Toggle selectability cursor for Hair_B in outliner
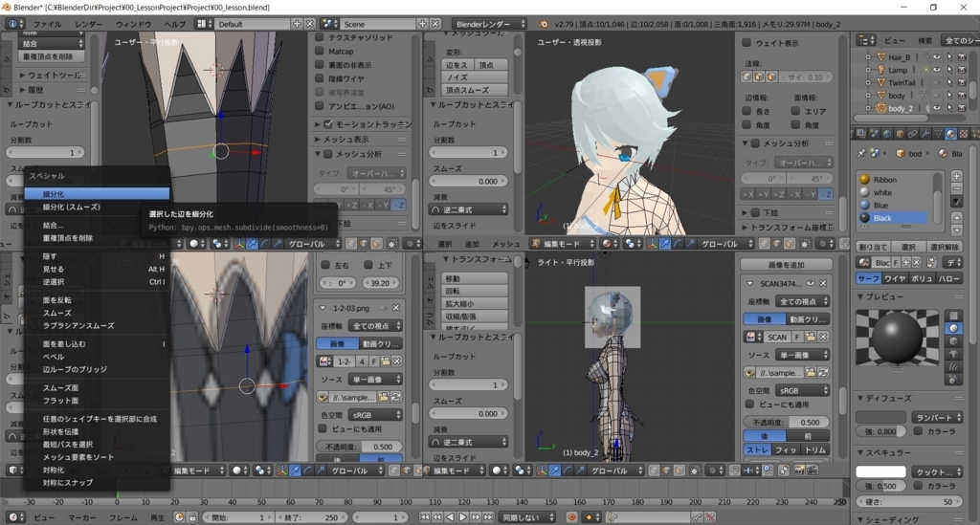The image size is (980, 525). (949, 56)
